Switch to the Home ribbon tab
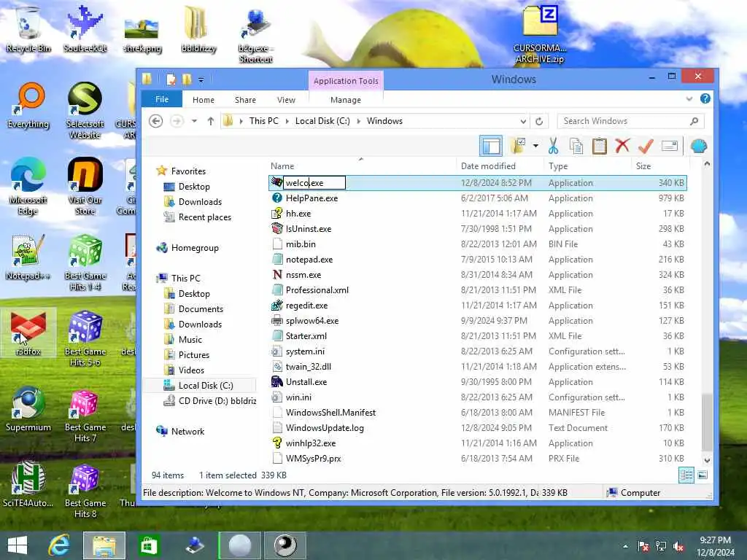 coord(204,99)
